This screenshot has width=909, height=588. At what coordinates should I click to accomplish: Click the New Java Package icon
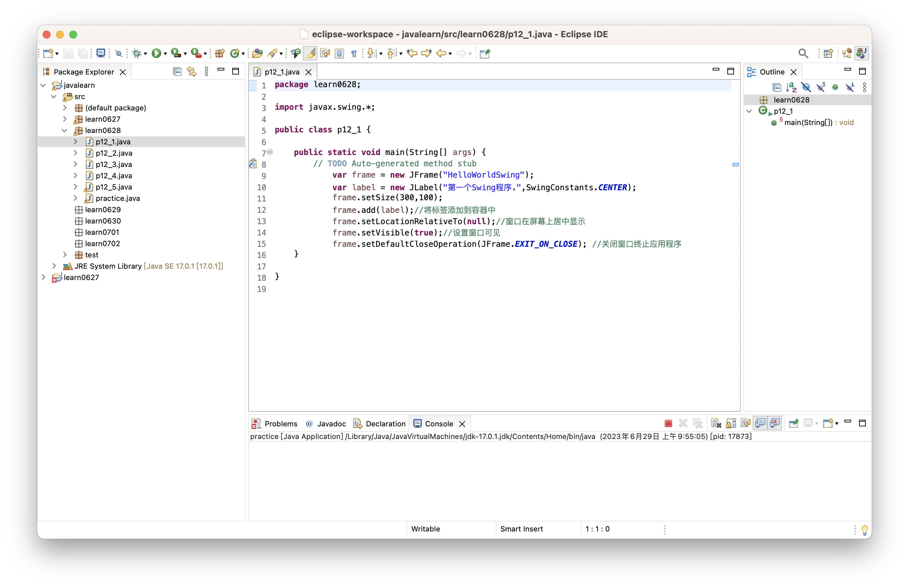point(220,54)
